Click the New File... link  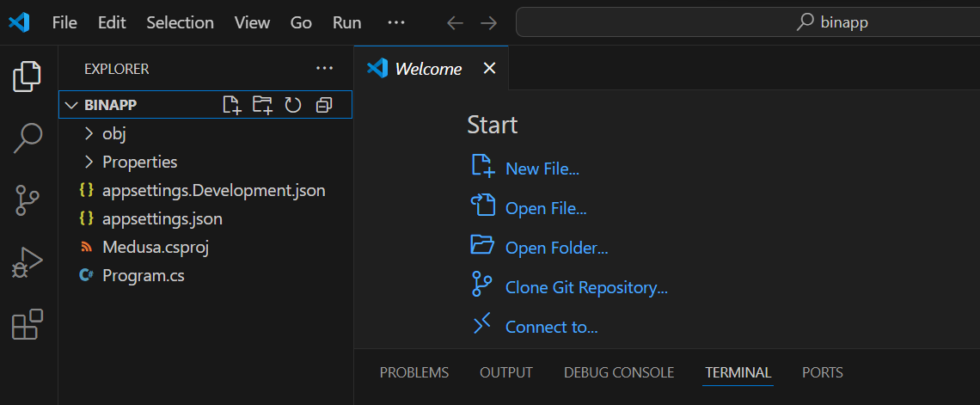542,169
